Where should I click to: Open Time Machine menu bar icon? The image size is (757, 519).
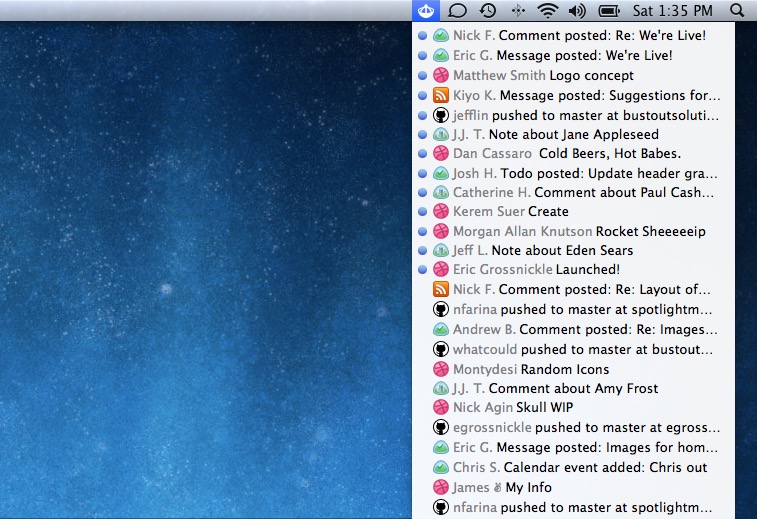click(488, 11)
